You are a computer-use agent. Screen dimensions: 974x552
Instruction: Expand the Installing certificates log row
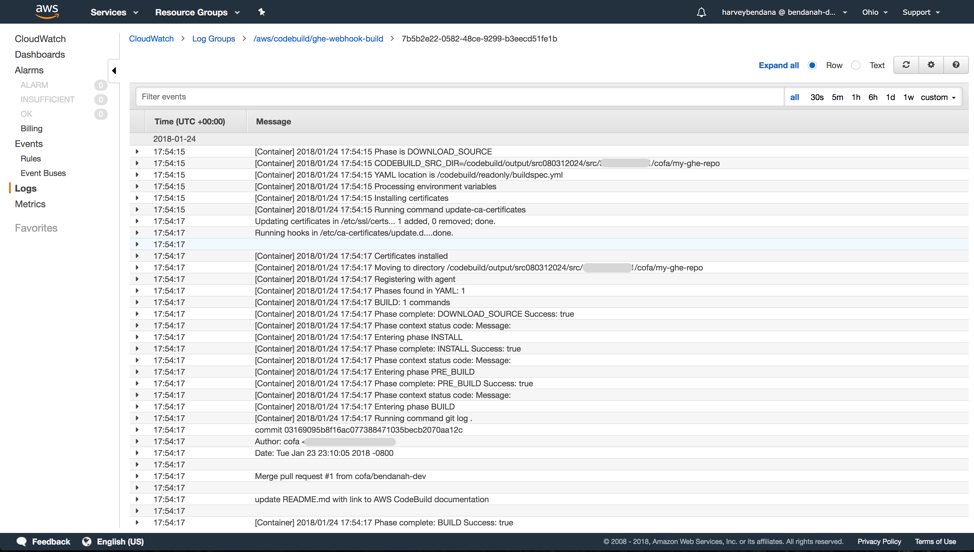pos(137,198)
